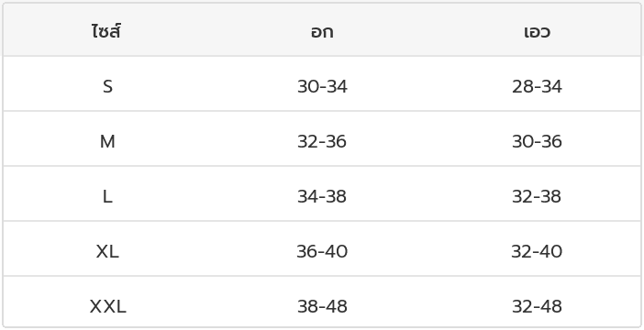Click waist value 32-38

[537, 196]
